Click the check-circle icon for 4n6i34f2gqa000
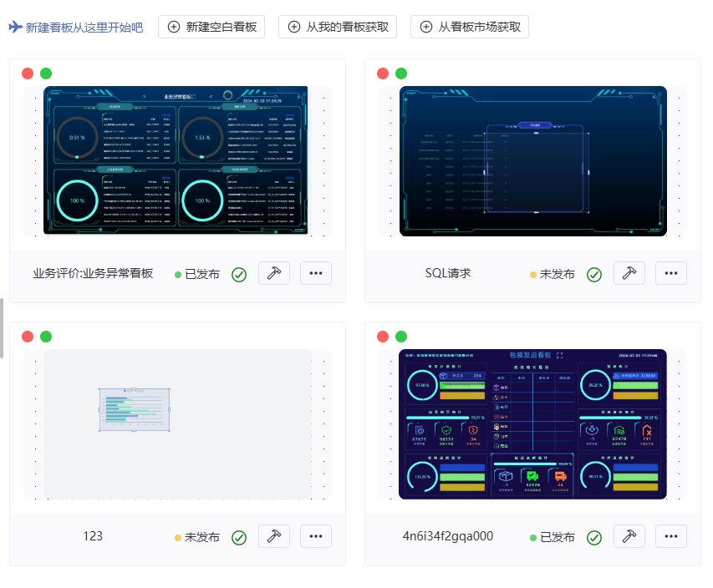The image size is (713, 588). pyautogui.click(x=594, y=538)
